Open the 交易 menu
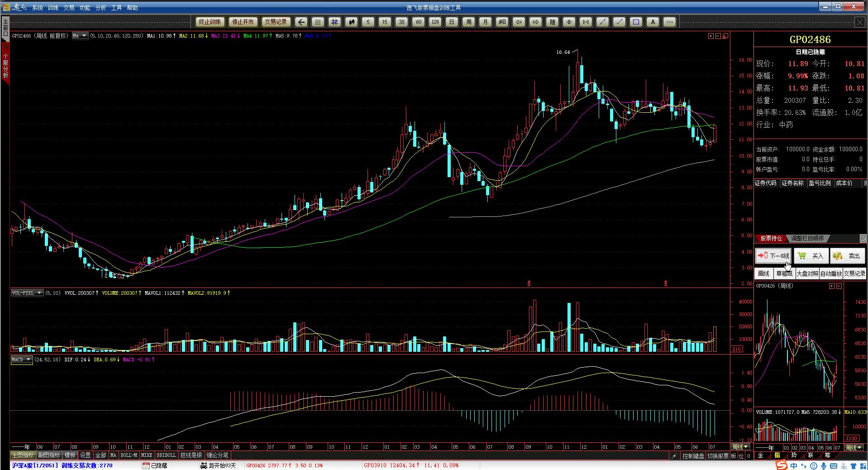Viewport: 868px width, 470px height. pos(69,8)
